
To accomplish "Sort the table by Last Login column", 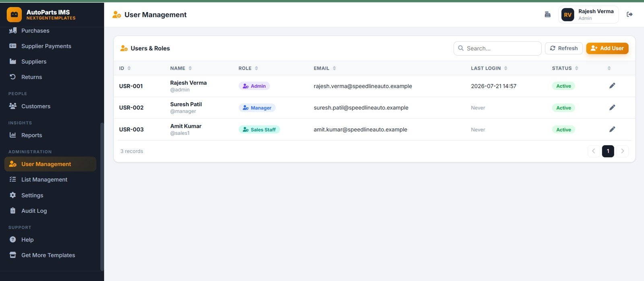I will [x=489, y=68].
